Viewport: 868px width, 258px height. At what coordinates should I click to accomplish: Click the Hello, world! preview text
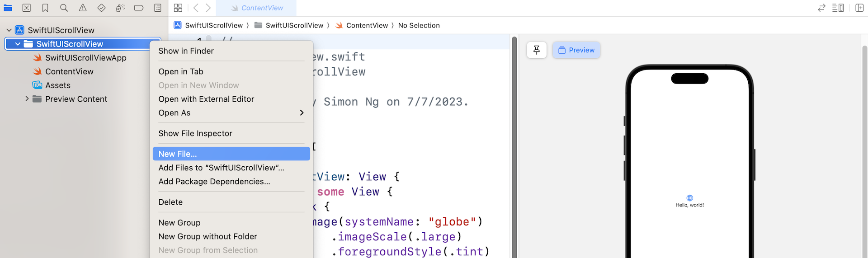point(689,205)
